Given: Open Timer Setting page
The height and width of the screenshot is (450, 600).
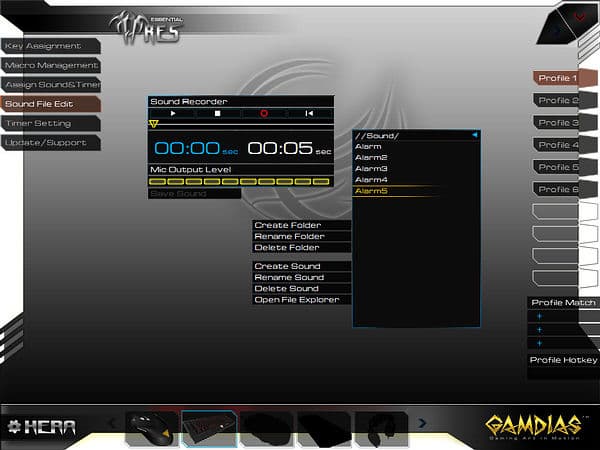Looking at the screenshot, I should (x=51, y=123).
